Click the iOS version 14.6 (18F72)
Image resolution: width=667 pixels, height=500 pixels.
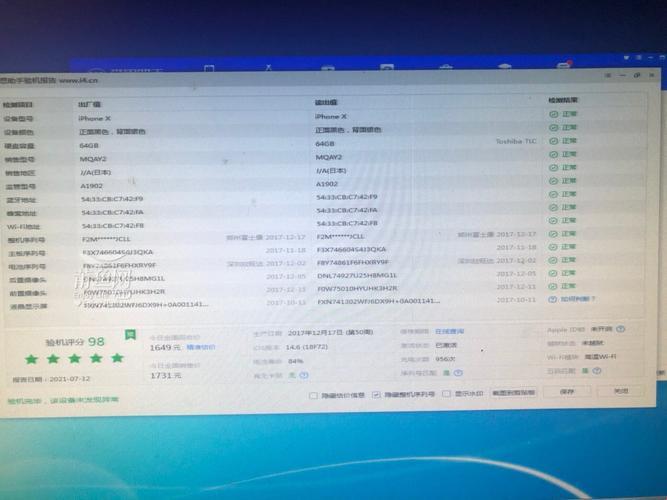(x=307, y=347)
